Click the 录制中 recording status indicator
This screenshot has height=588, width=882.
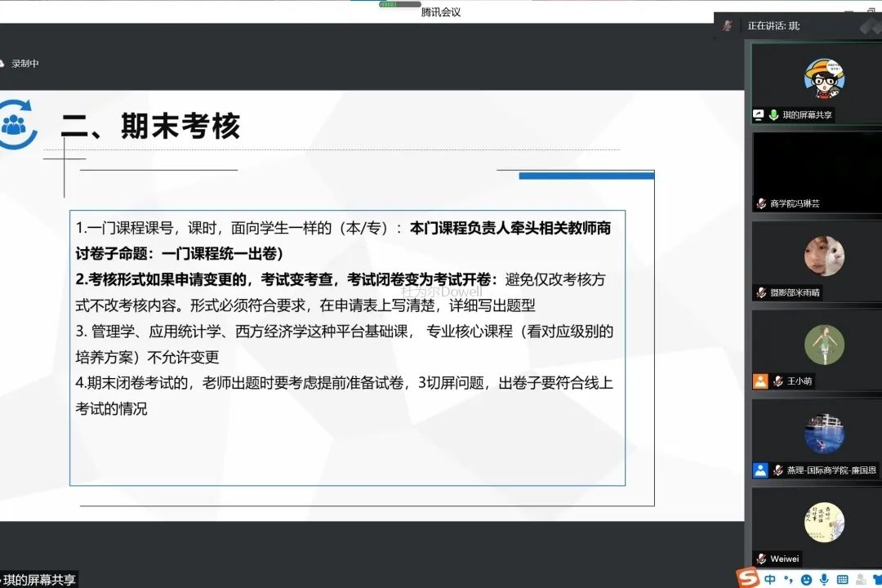pyautogui.click(x=24, y=64)
